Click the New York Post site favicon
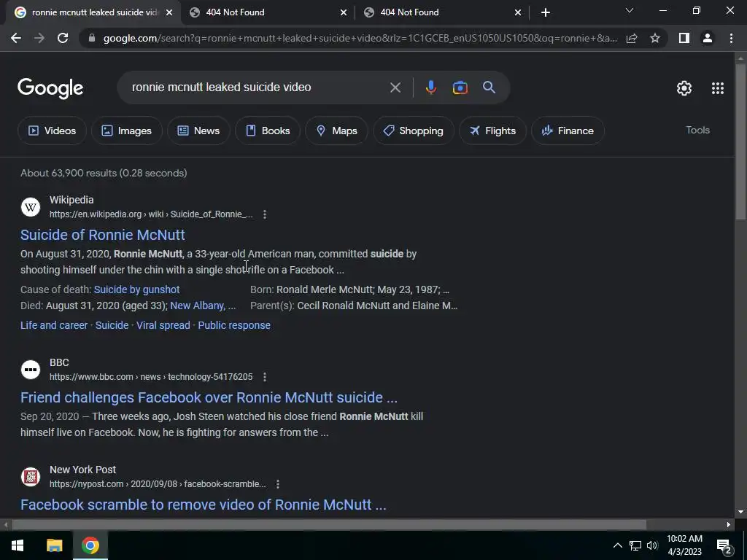 tap(31, 477)
